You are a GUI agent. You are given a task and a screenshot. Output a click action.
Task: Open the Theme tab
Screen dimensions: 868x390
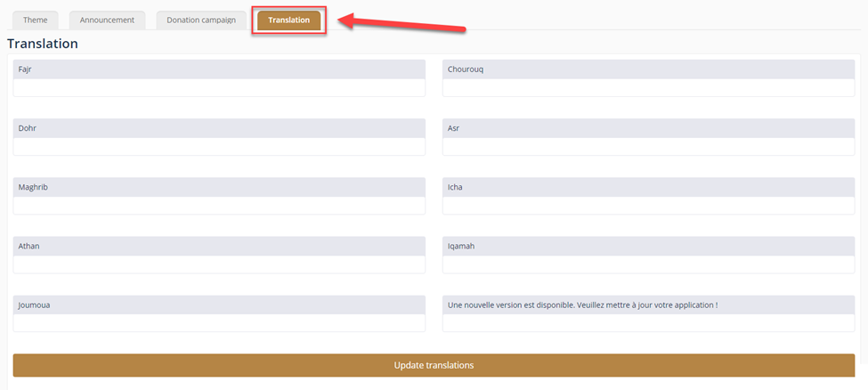click(x=36, y=20)
